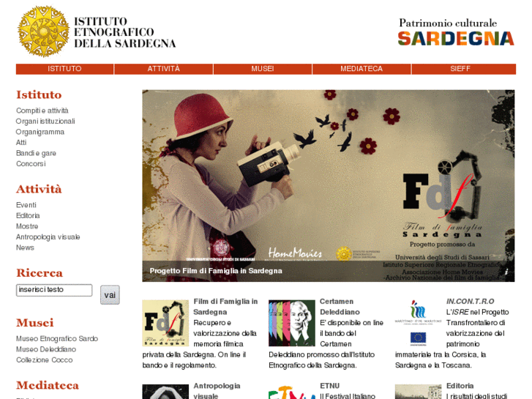Open the SIEFF menu tab

[464, 69]
